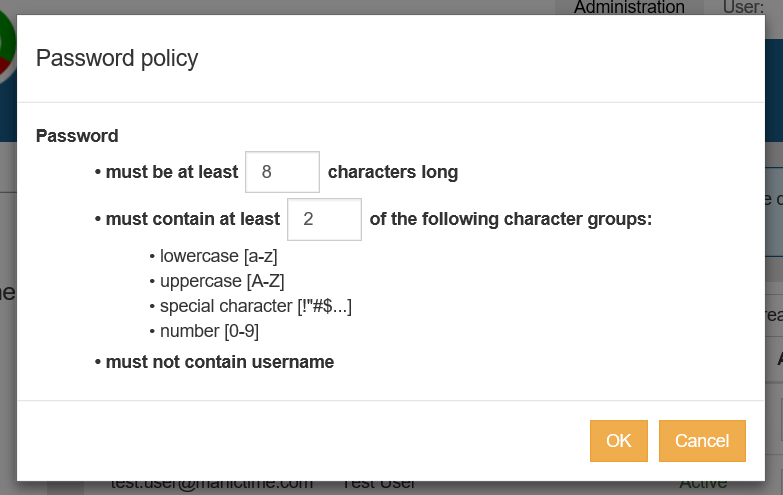The image size is (783, 495).
Task: Click the number [0-9] group entry
Action: (211, 331)
